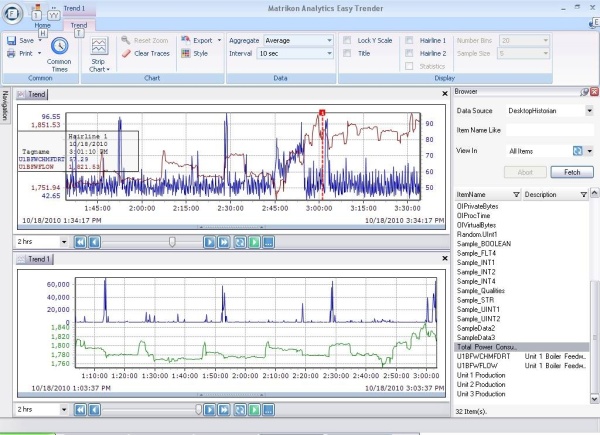Screen dimensions: 600x435
Task: Select the upper Trend chart tab
Action: pyautogui.click(x=32, y=94)
